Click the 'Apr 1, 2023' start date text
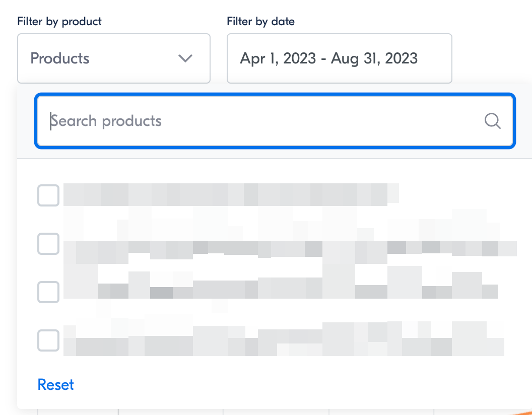This screenshot has height=415, width=532. (x=278, y=58)
